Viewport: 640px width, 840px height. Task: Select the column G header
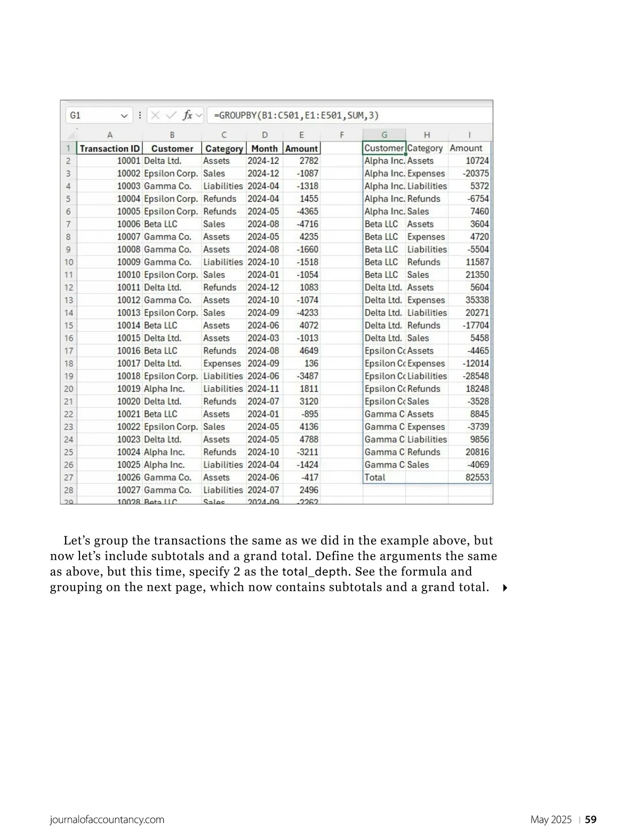(384, 135)
